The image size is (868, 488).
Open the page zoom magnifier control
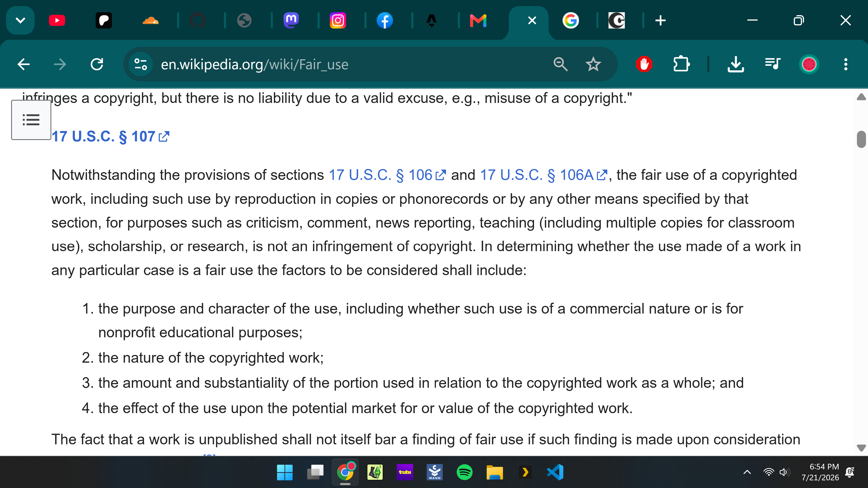click(560, 64)
